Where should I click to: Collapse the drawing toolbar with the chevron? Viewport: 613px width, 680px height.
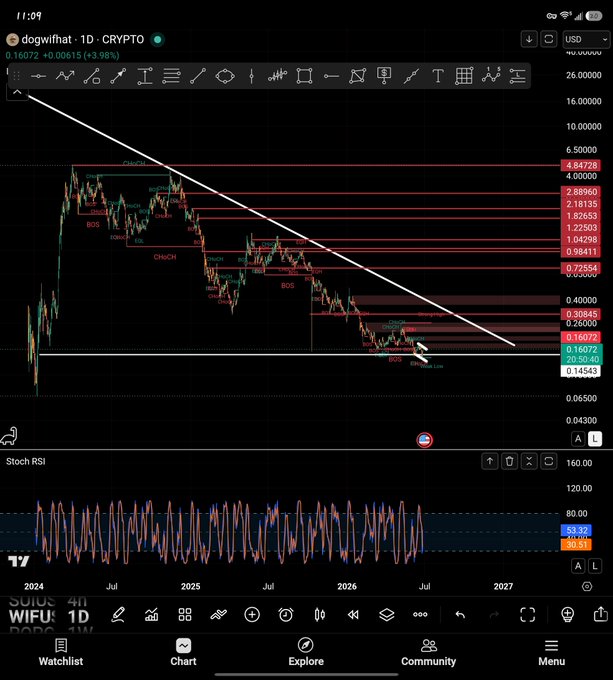[17, 92]
